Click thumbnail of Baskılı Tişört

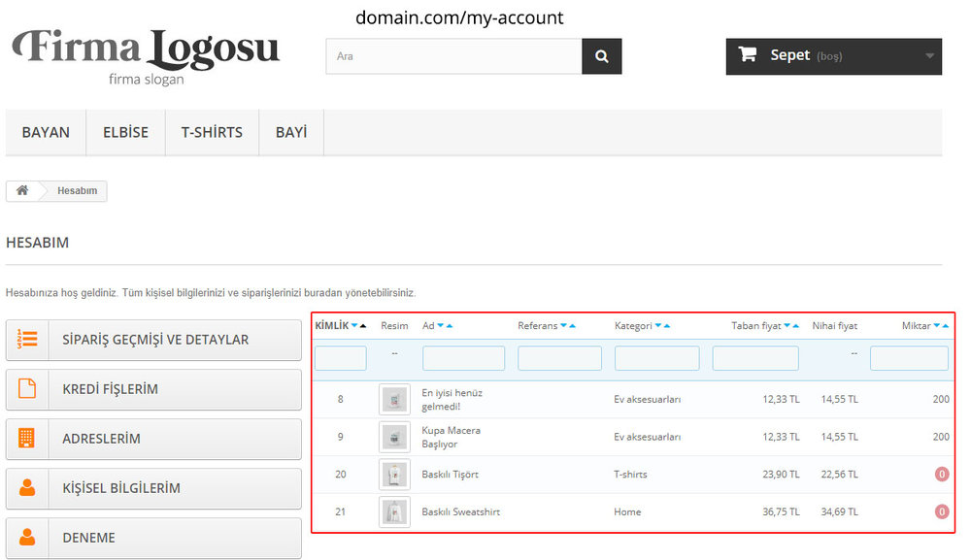[394, 475]
